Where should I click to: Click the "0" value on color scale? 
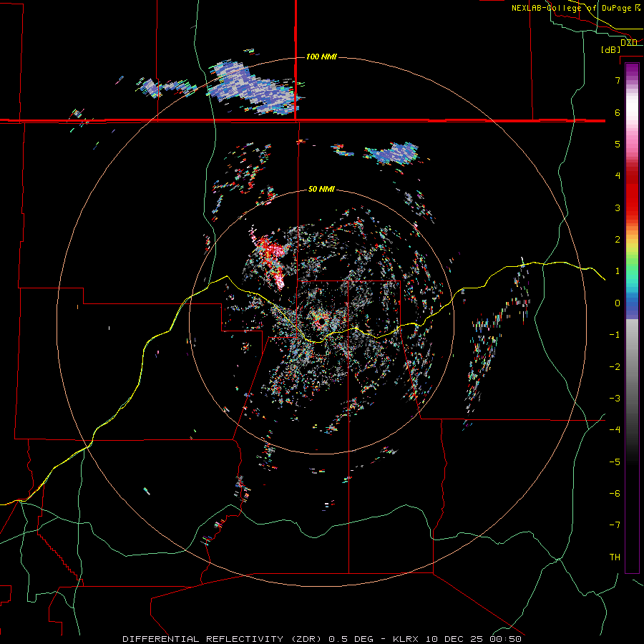click(618, 303)
